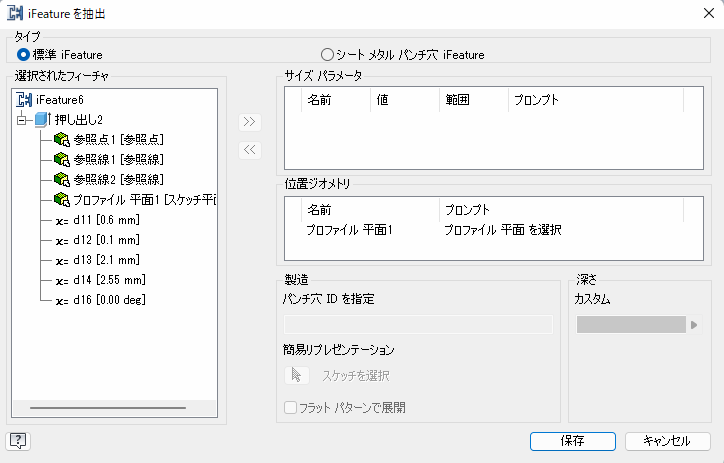Click 値 column header in size parameters
724x463 pixels.
[x=405, y=100]
